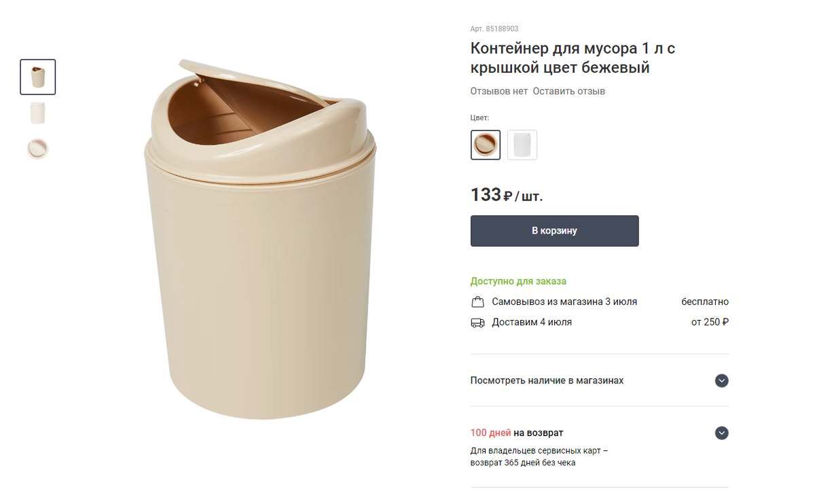This screenshot has width=815, height=504.
Task: Click chevron beside return policy row
Action: point(721,433)
